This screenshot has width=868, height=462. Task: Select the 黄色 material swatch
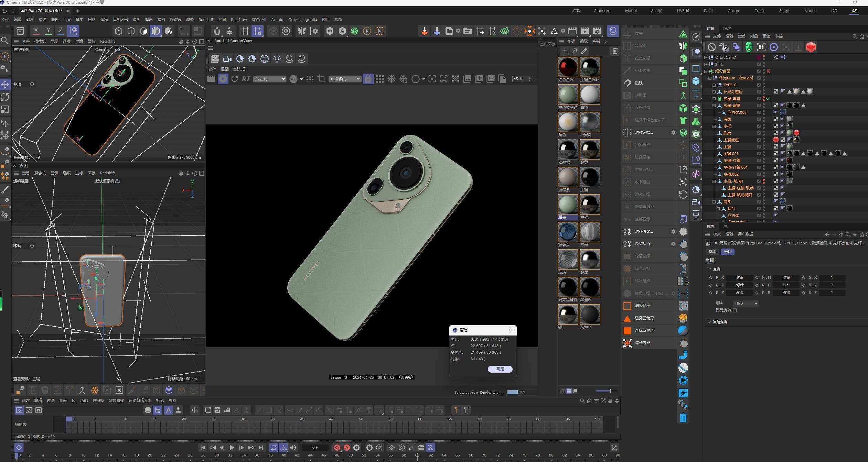point(568,122)
